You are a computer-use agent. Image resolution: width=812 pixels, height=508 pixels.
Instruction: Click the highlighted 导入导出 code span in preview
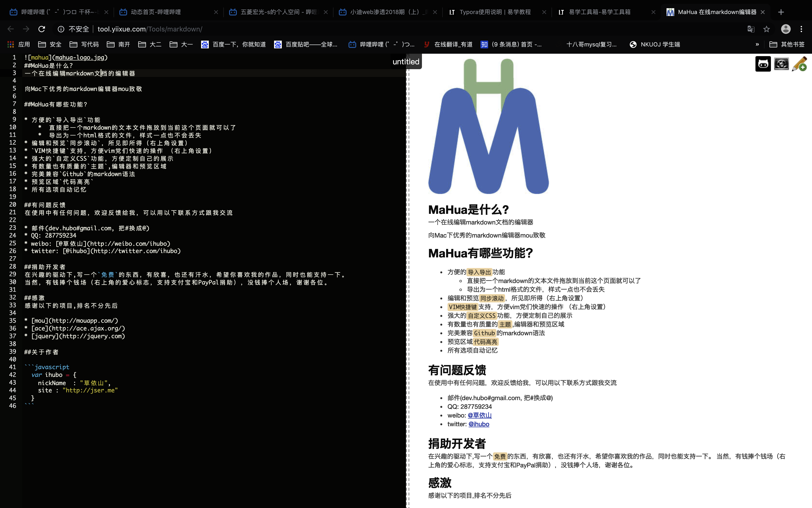coord(479,272)
